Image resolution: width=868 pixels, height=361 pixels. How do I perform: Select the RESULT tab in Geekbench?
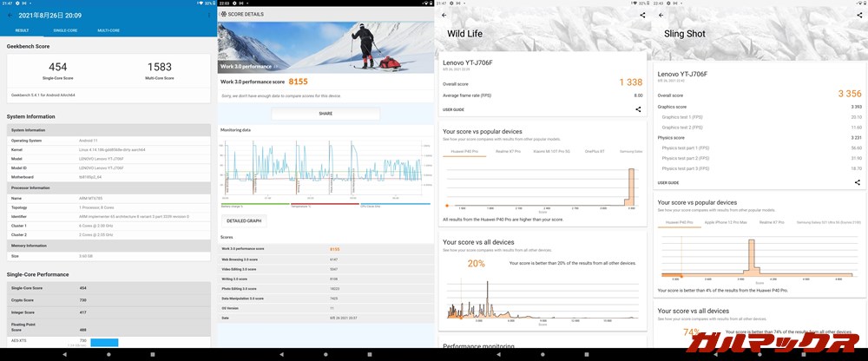coord(22,30)
